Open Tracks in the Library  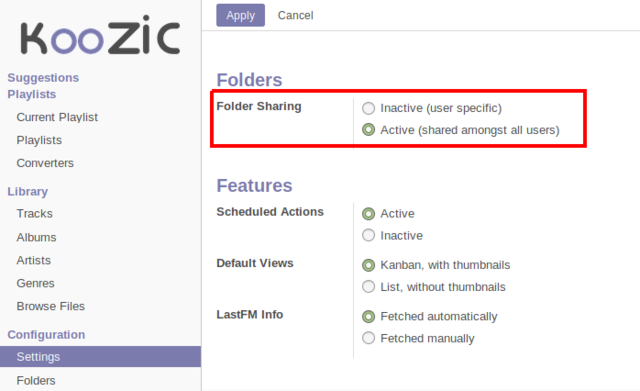pos(34,213)
